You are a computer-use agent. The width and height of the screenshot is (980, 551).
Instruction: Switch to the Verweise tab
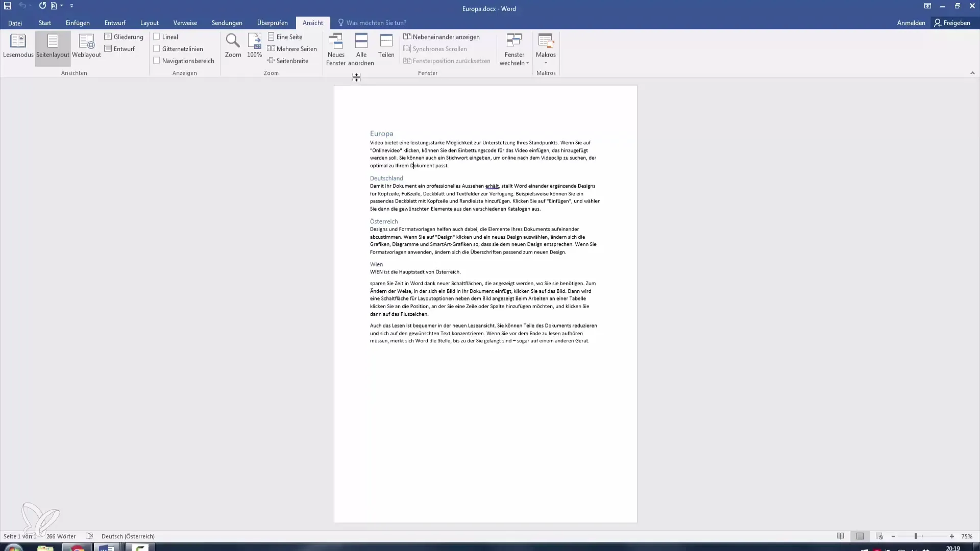tap(185, 23)
